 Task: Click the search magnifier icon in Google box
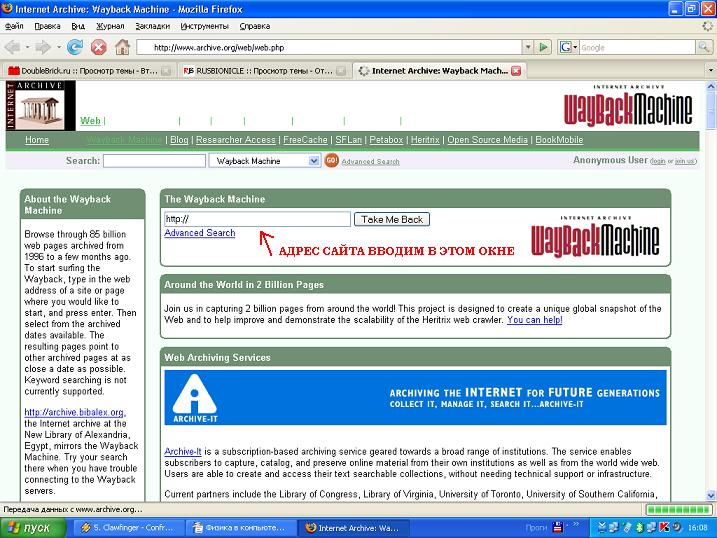(x=703, y=47)
